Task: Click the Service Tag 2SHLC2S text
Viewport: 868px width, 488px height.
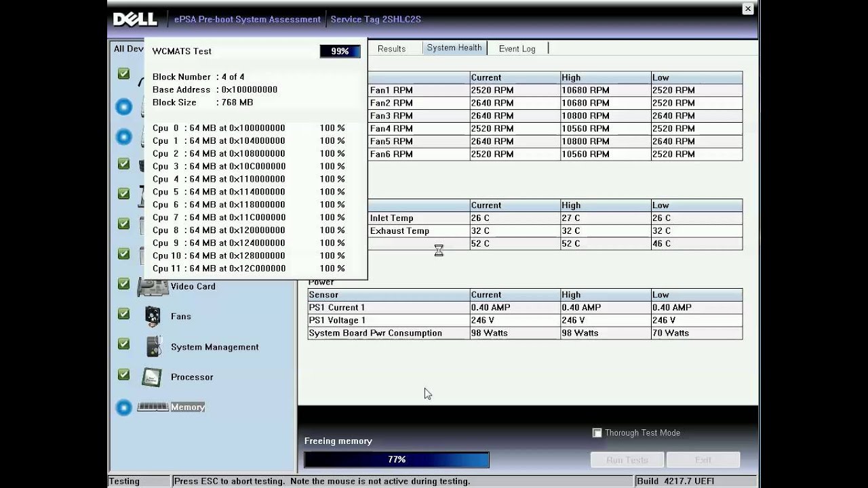Action: [376, 20]
